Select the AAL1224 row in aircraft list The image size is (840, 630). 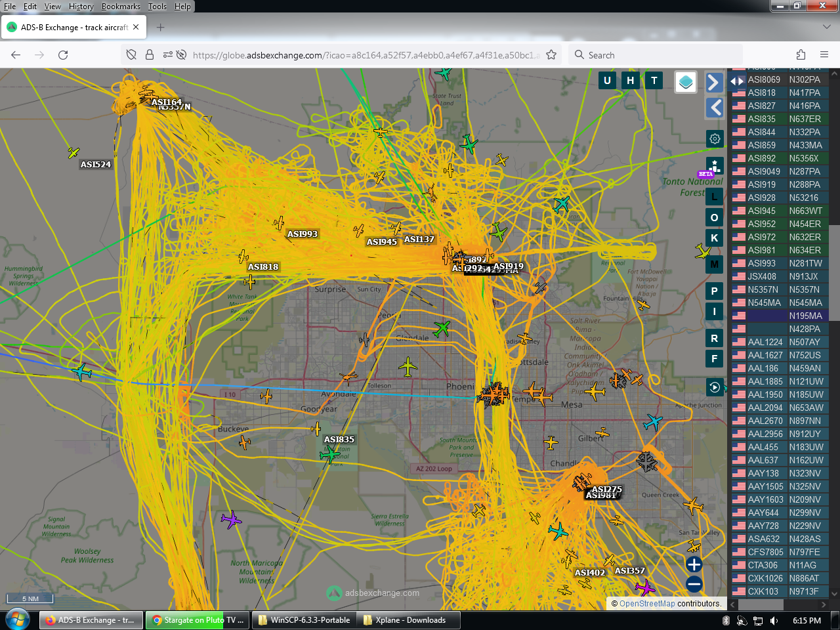[x=780, y=342]
